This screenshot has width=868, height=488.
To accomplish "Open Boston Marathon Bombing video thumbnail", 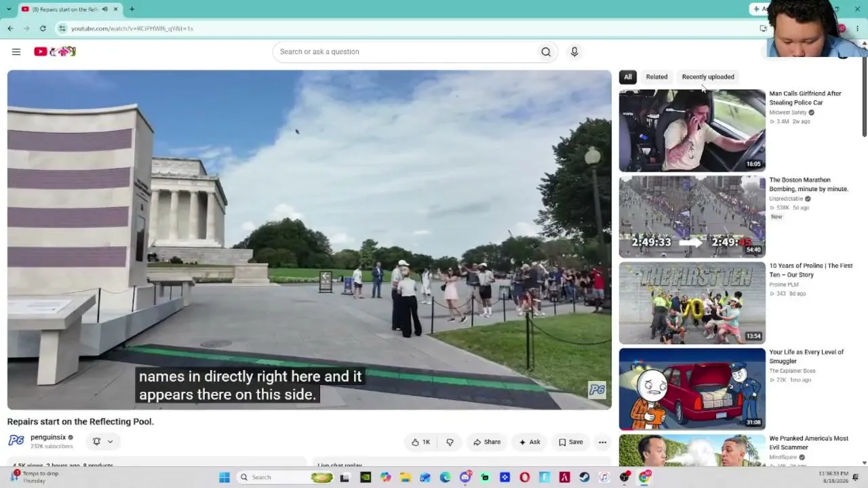I will [x=692, y=217].
